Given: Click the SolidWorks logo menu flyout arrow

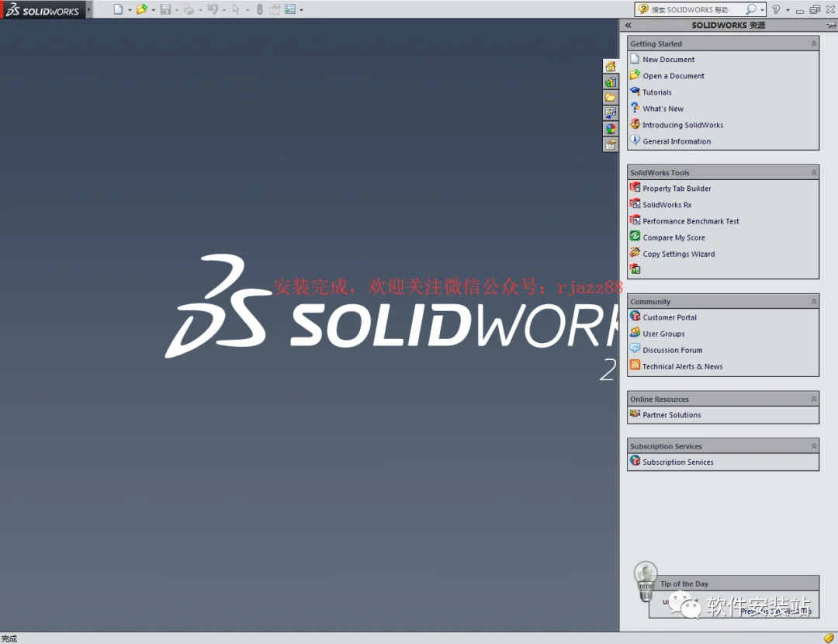Looking at the screenshot, I should pyautogui.click(x=88, y=9).
